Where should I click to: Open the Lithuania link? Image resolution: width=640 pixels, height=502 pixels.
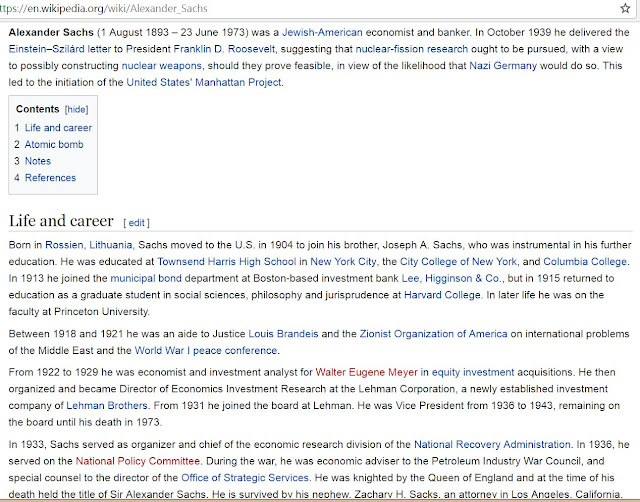click(x=111, y=245)
